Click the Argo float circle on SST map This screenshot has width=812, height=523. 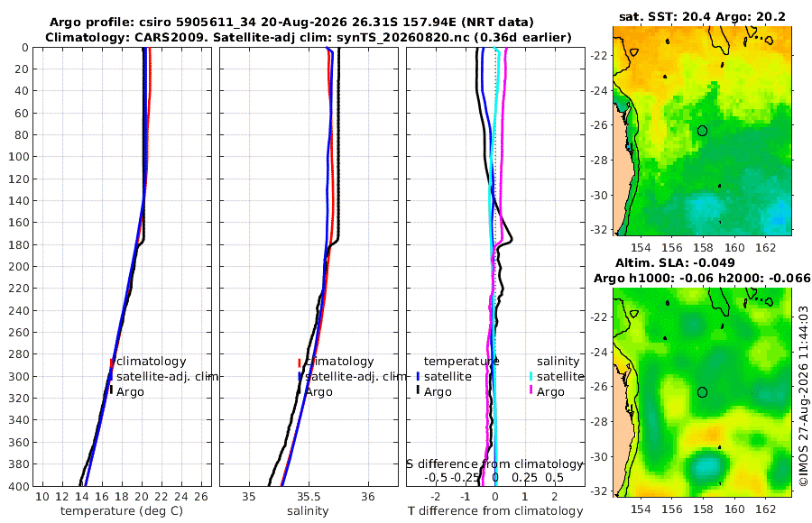702,131
